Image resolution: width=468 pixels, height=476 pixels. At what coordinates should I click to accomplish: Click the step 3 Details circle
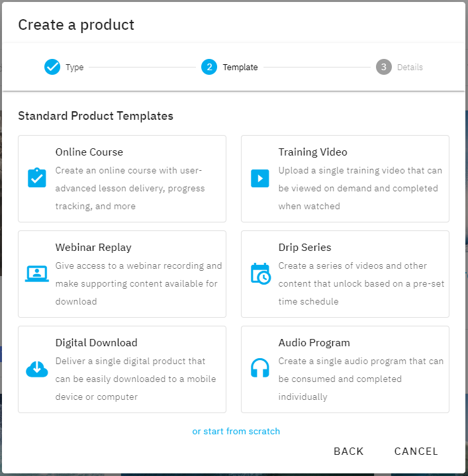[x=384, y=67]
